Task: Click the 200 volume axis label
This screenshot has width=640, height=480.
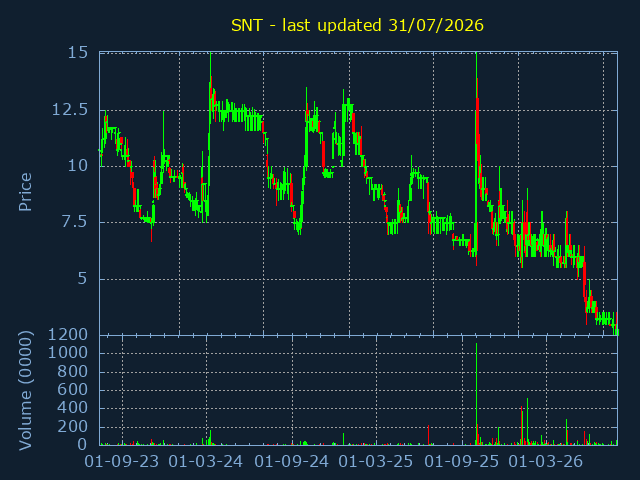Action: 73,427
